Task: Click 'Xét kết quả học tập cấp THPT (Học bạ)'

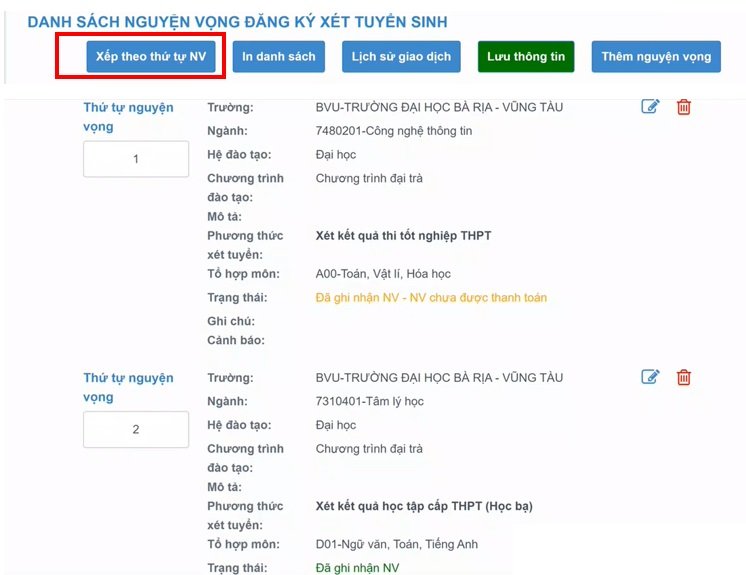Action: 424,506
